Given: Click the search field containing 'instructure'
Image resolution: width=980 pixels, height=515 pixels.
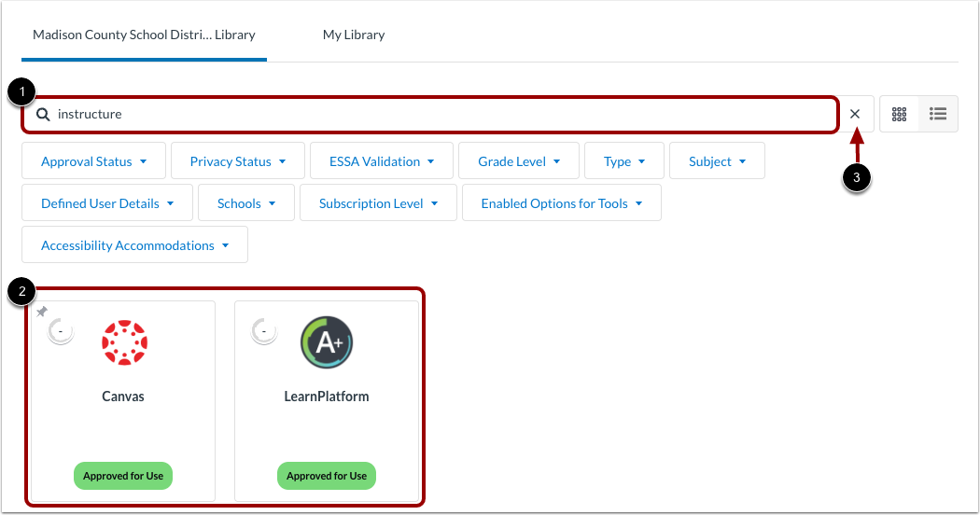Looking at the screenshot, I should [430, 115].
